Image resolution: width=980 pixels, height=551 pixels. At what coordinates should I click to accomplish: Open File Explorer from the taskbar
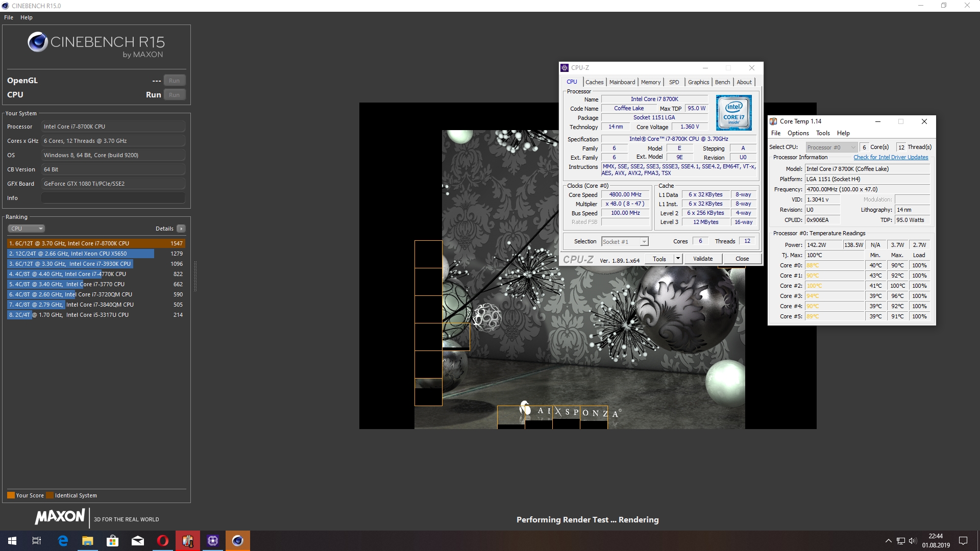point(88,541)
